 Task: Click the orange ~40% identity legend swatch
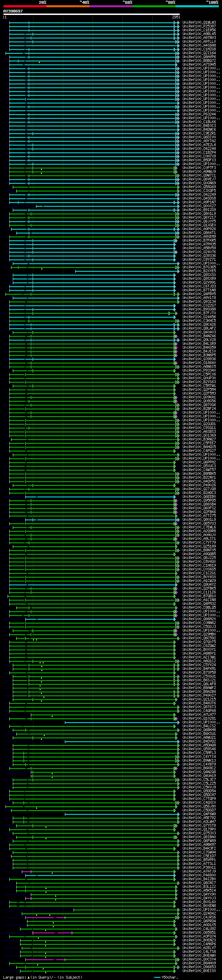pos(68,6)
